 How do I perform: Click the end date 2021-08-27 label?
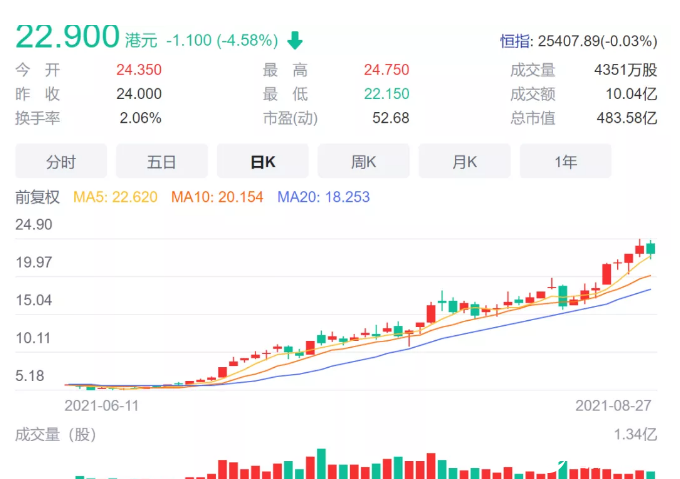613,406
